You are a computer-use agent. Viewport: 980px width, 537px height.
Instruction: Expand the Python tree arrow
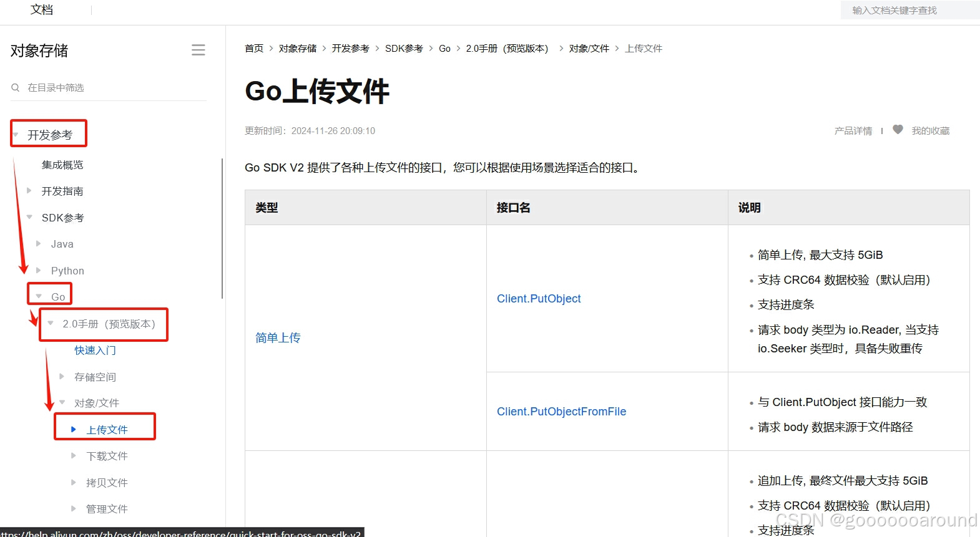pyautogui.click(x=39, y=270)
